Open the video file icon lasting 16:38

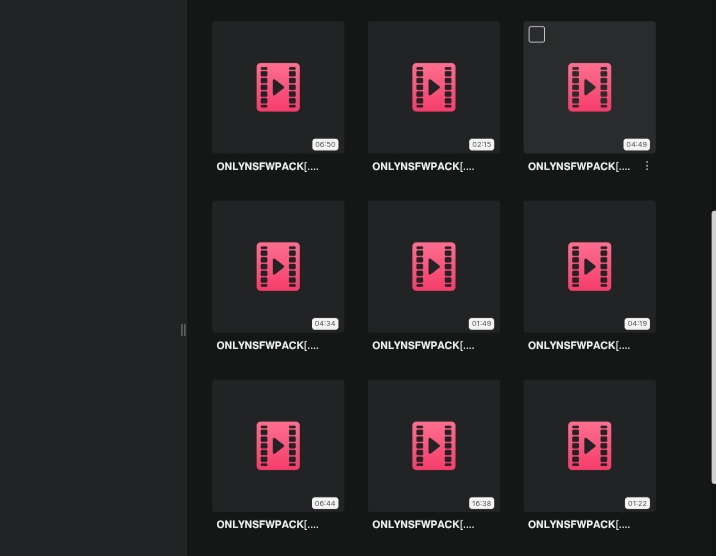[434, 446]
